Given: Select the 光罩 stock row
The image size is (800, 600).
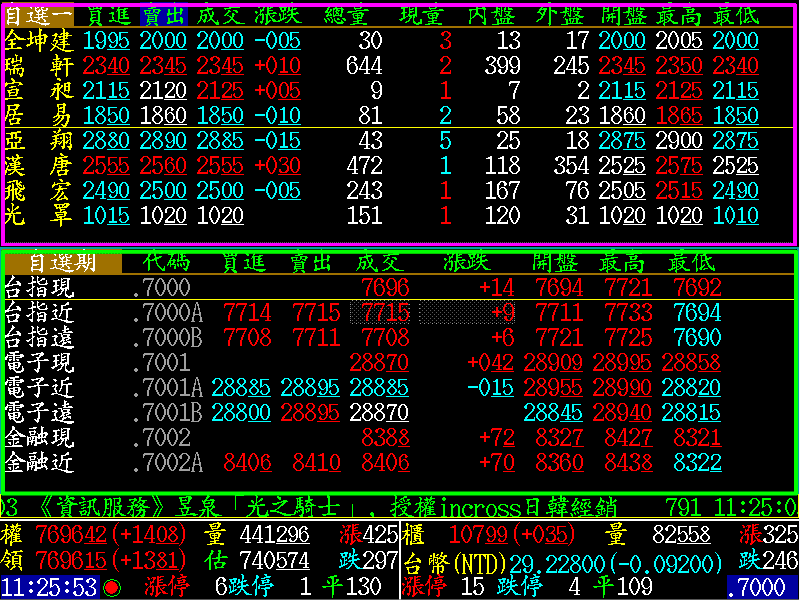Looking at the screenshot, I should 38,214.
